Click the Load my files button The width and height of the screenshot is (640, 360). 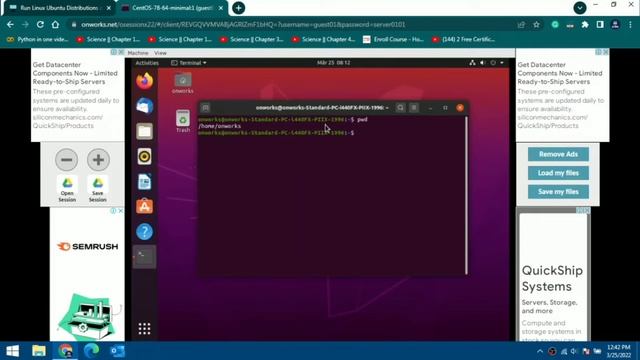point(558,173)
